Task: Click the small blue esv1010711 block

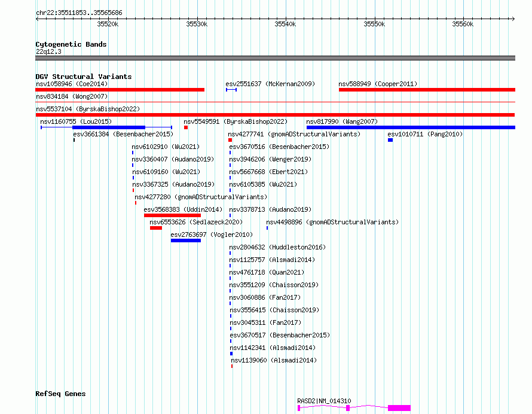Action: (x=390, y=140)
